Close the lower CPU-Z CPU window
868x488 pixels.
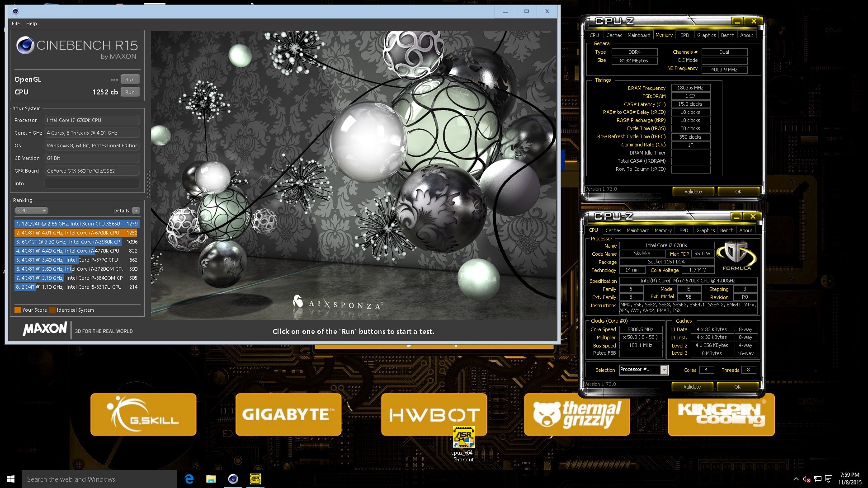point(753,216)
